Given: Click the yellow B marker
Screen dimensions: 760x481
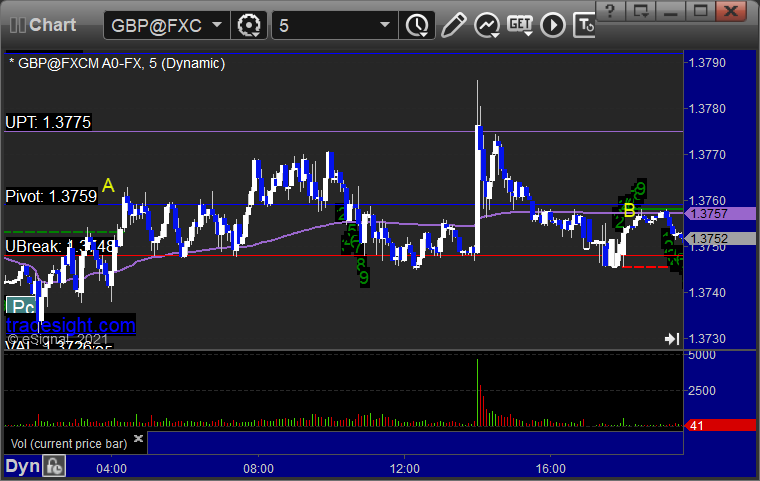Looking at the screenshot, I should (x=629, y=210).
